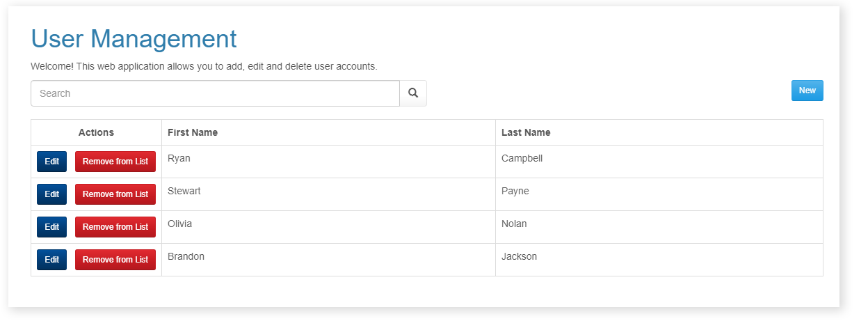Screen dimensions: 868x328
Task: Click the Jackson last name cell
Action: 519,256
